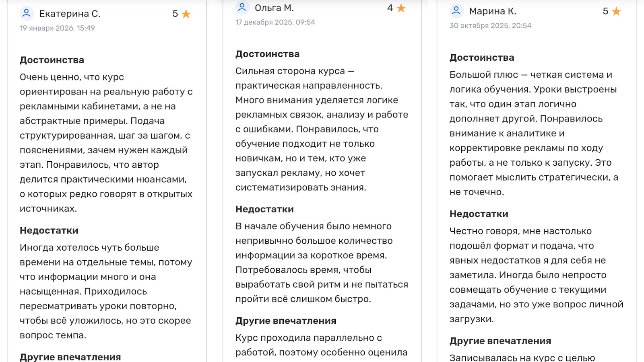The height and width of the screenshot is (362, 644).
Task: Click Другие впечатления heading in Екатерина's review
Action: point(70,357)
